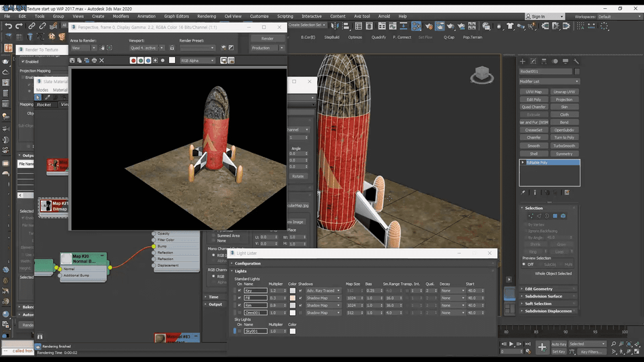Click the lock icon beside Viewport dropdown
The height and width of the screenshot is (362, 644).
point(172,48)
